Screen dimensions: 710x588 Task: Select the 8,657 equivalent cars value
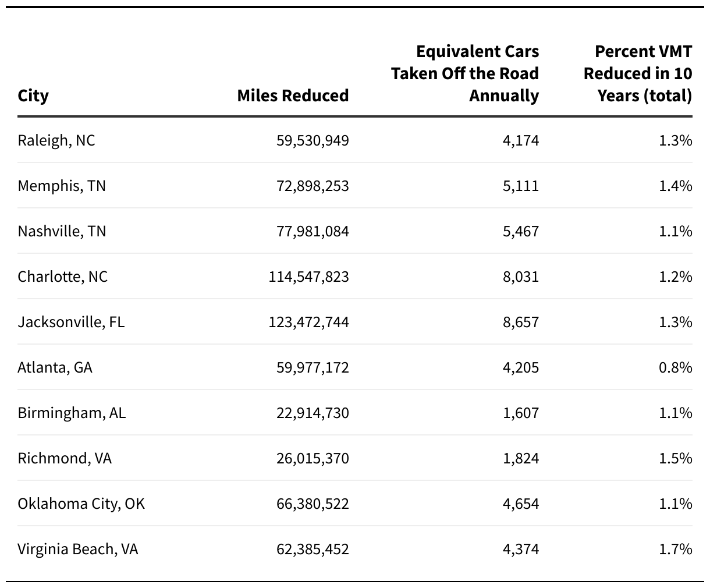tap(521, 322)
